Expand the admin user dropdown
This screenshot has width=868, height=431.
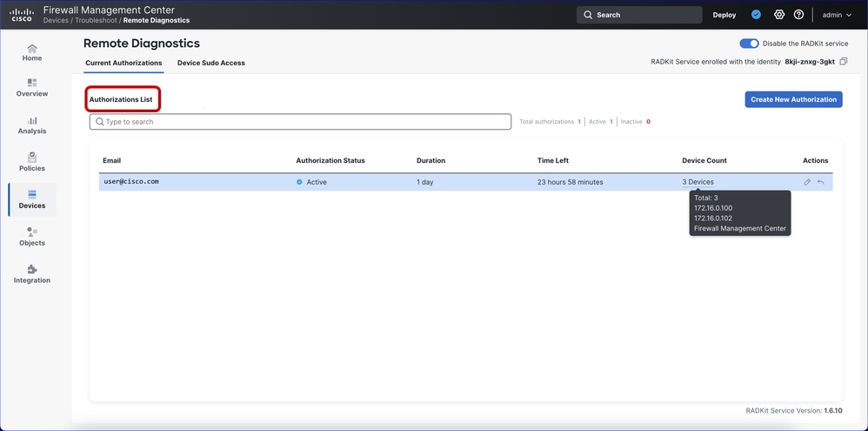[x=837, y=15]
